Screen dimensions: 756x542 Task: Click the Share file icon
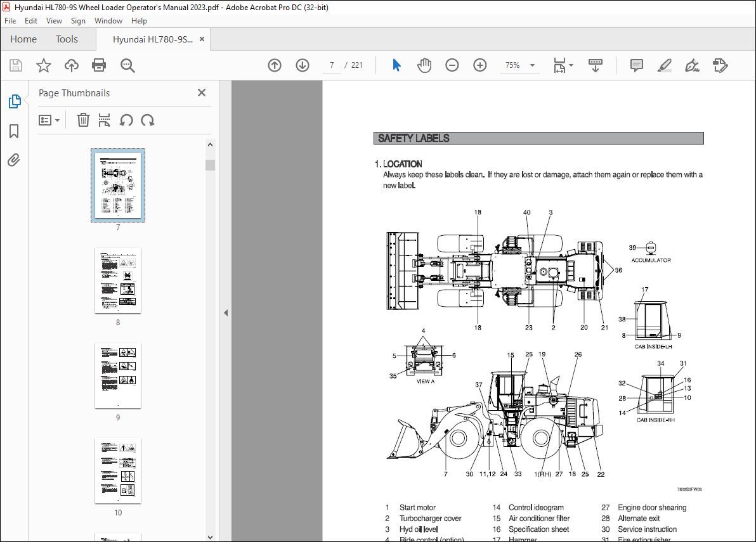pyautogui.click(x=71, y=65)
